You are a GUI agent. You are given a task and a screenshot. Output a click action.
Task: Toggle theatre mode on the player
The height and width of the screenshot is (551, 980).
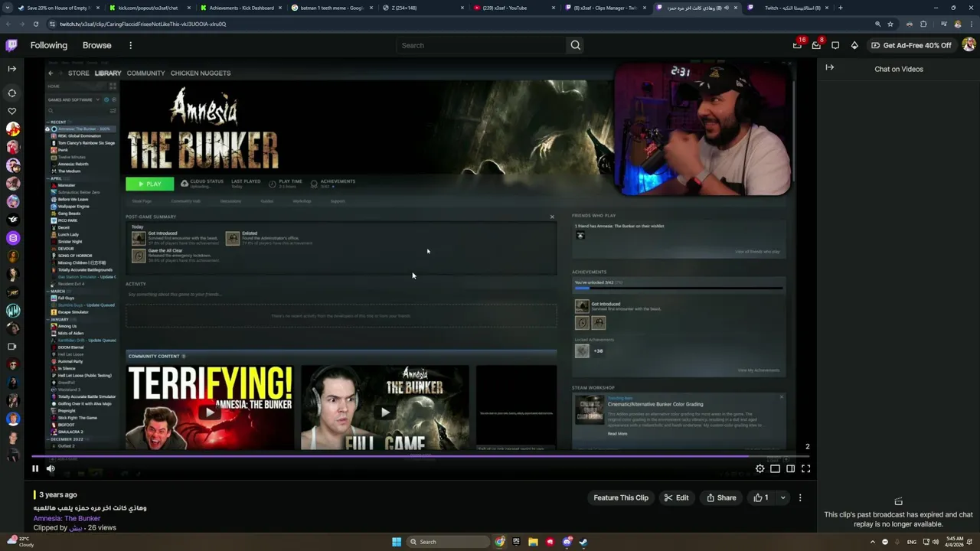(x=790, y=468)
